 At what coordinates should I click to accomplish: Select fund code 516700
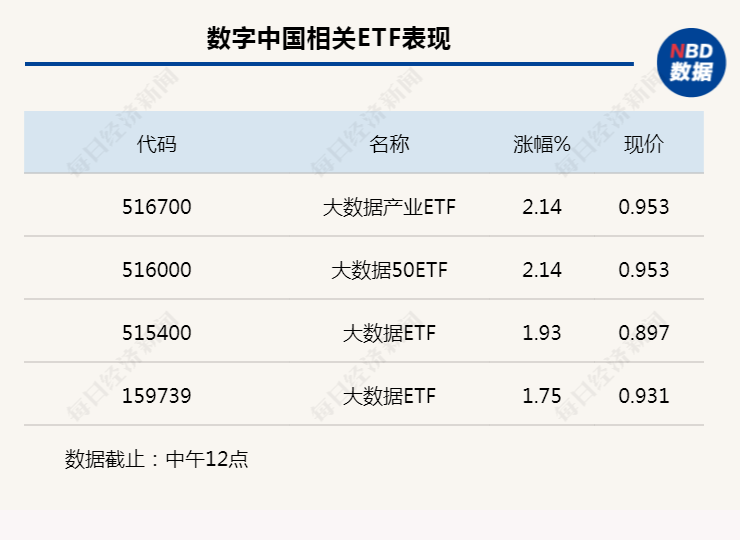pyautogui.click(x=157, y=207)
